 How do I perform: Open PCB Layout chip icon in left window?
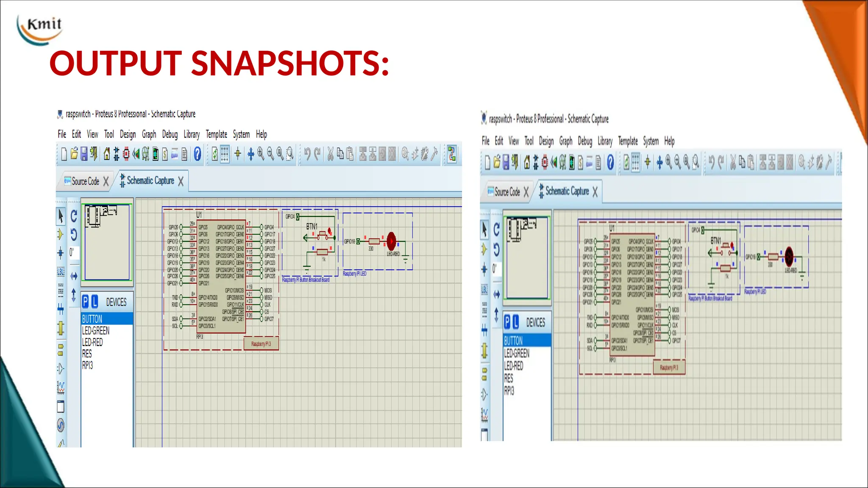point(126,154)
